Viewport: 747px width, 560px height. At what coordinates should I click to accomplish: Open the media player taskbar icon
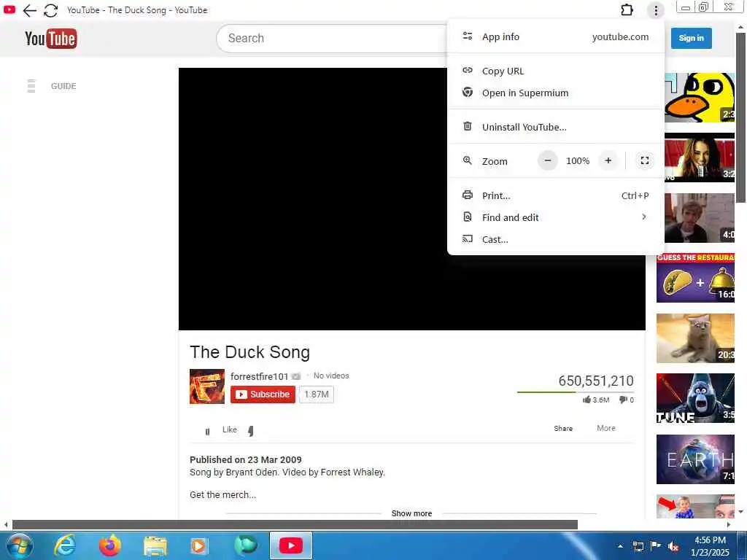pos(198,546)
